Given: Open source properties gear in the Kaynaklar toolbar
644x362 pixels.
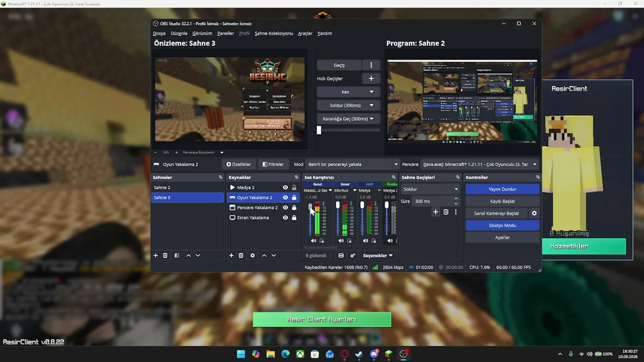Looking at the screenshot, I should coord(253,255).
